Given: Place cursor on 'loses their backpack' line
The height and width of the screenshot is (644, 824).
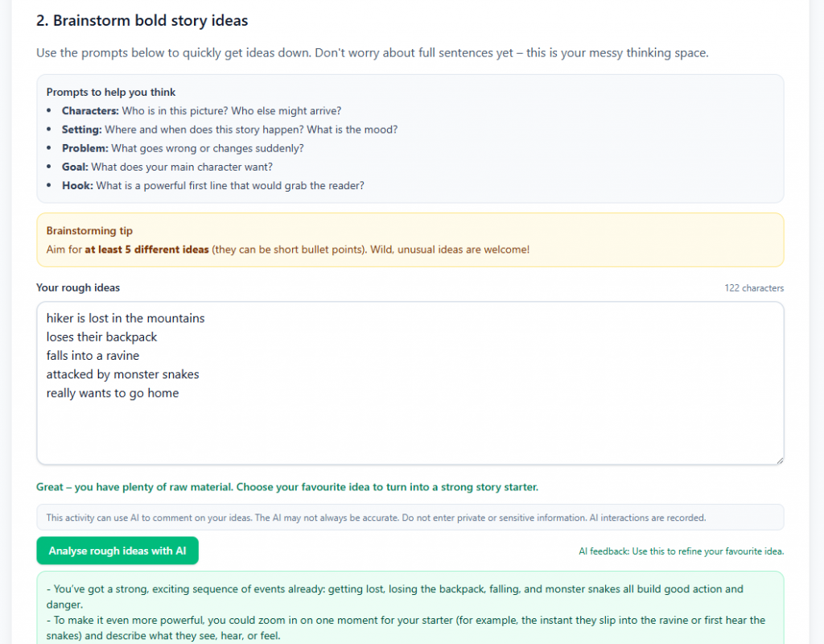Looking at the screenshot, I should coord(101,336).
